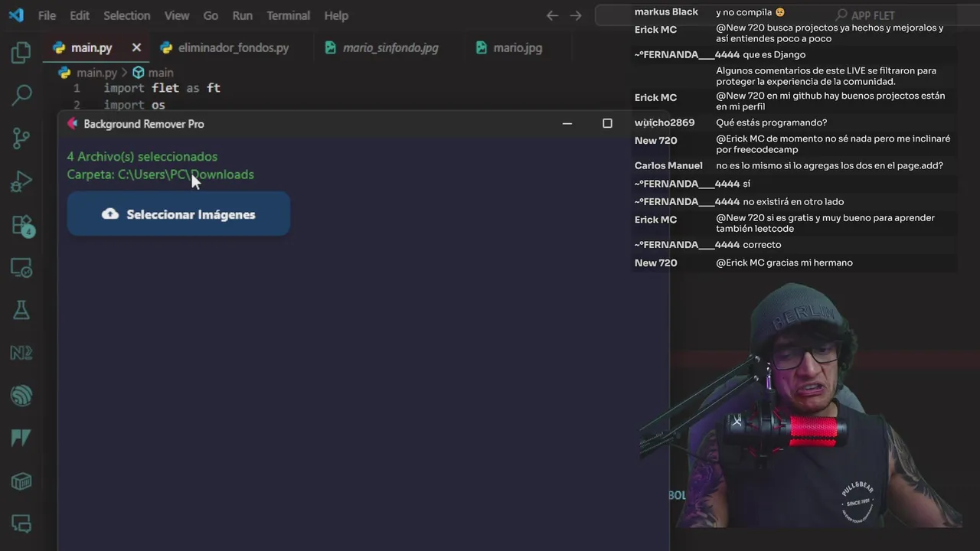Click the N2 extension icon in activity bar

pos(21,353)
